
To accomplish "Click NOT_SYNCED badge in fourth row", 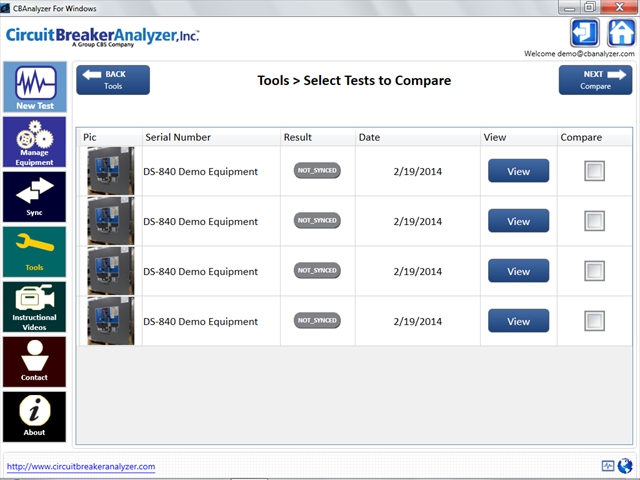I will click(x=317, y=320).
